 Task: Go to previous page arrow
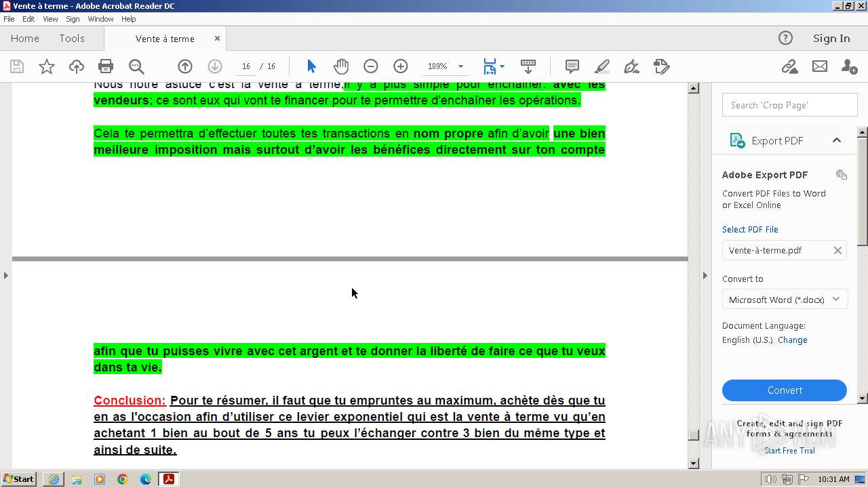(185, 66)
